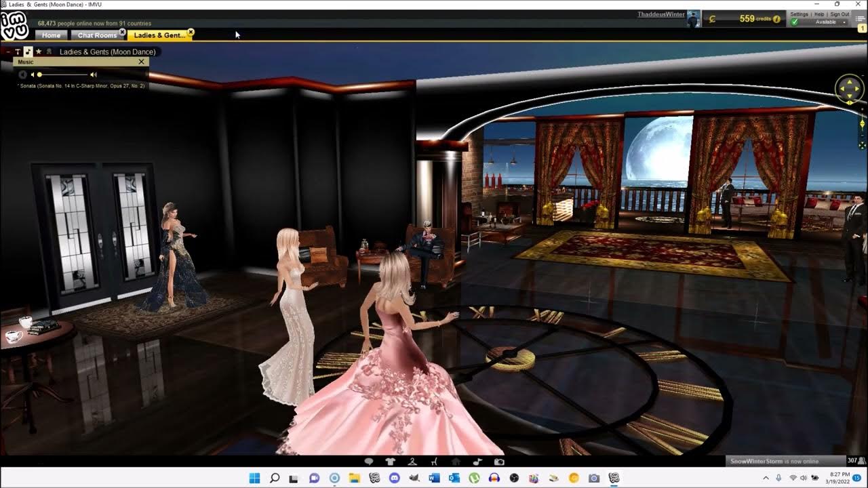Image resolution: width=868 pixels, height=488 pixels.
Task: Switch to the Chat Rooms tab
Action: click(x=97, y=35)
